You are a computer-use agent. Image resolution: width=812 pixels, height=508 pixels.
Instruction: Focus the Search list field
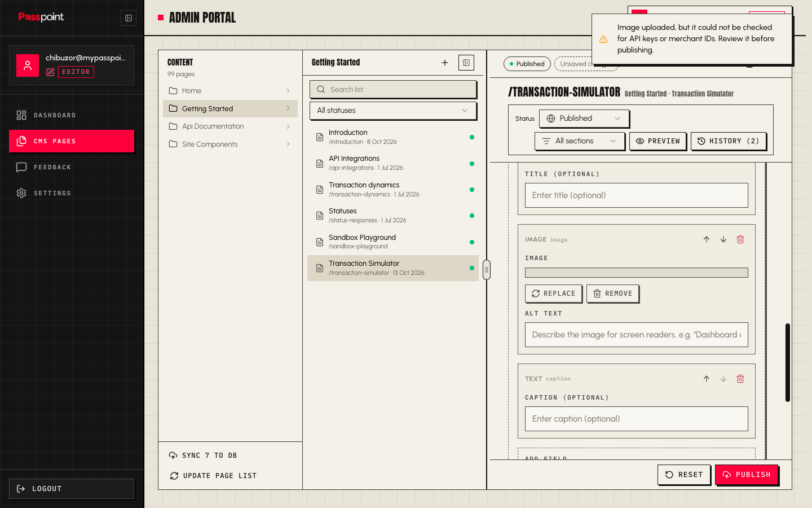pyautogui.click(x=393, y=89)
